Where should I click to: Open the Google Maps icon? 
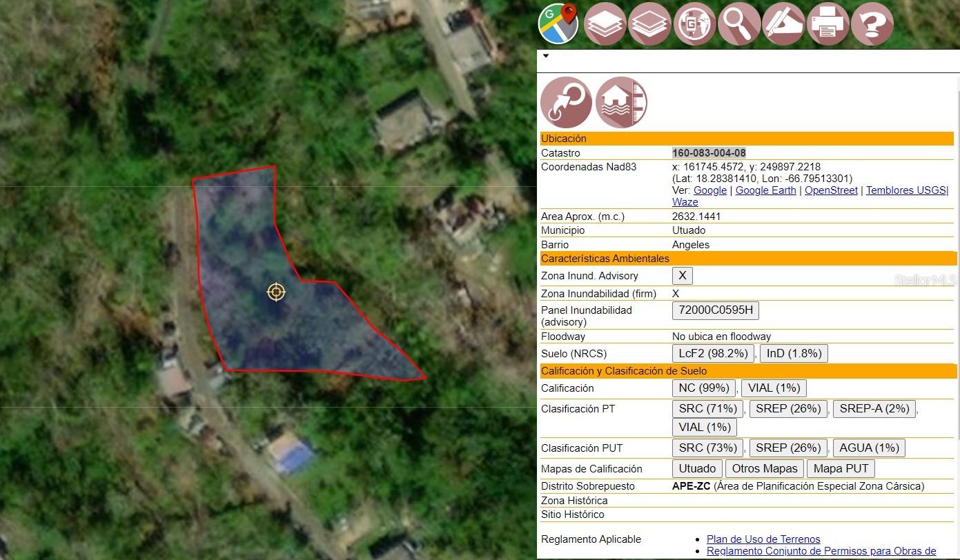click(558, 23)
